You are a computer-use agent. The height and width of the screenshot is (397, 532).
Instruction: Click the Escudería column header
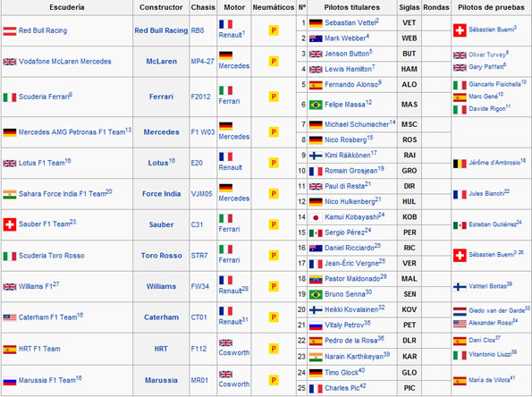point(67,7)
